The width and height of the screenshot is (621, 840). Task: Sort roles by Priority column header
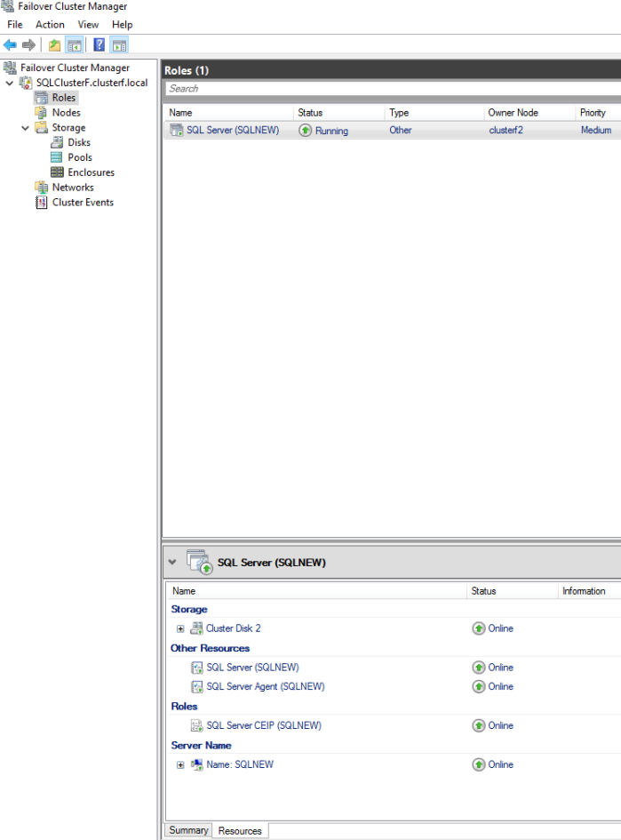[599, 113]
